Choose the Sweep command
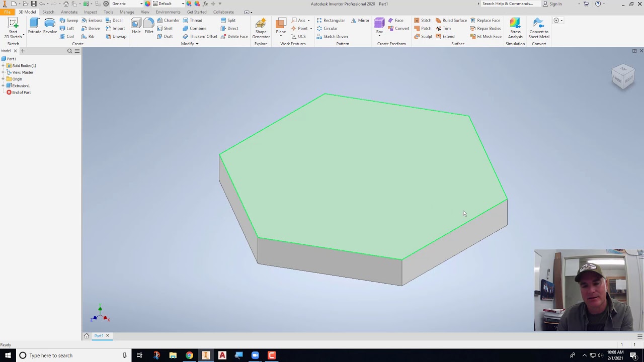The image size is (644, 362). [x=69, y=21]
